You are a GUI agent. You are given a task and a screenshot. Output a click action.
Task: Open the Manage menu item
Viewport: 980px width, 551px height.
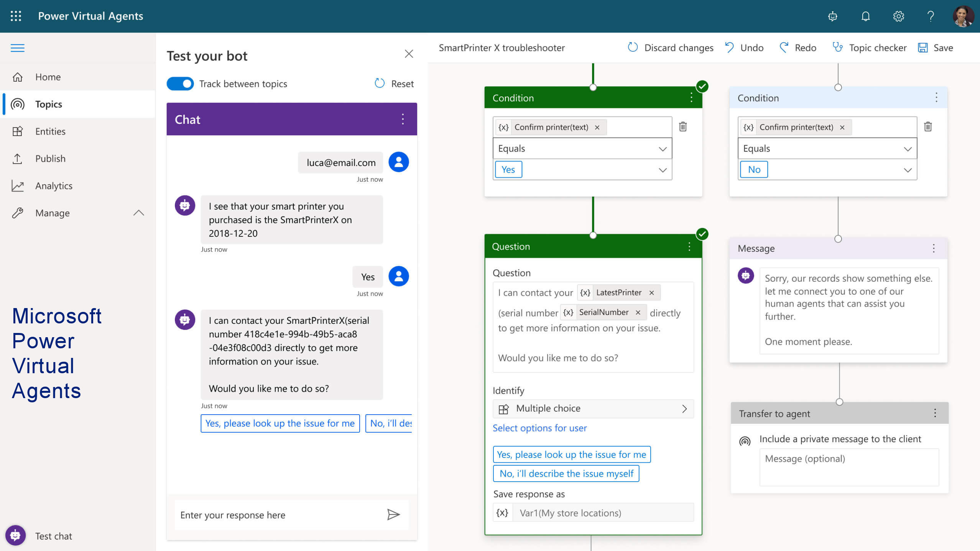click(x=52, y=213)
